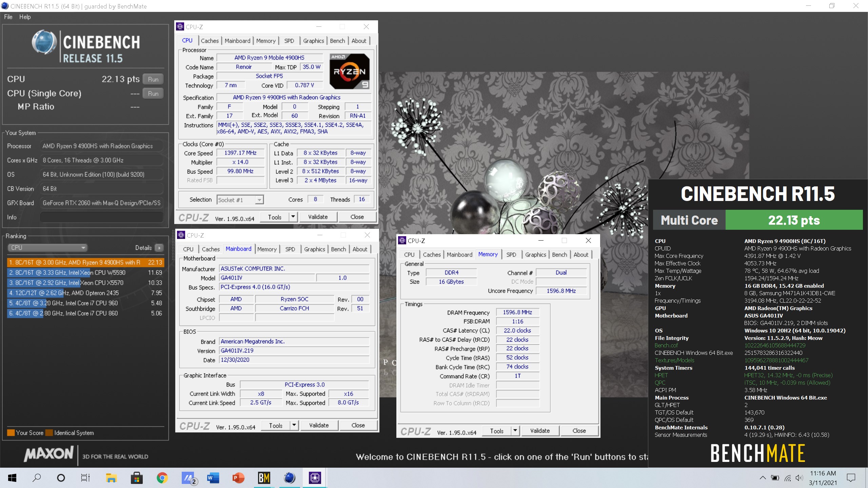Select ranking row Core i7 CPU 960
The height and width of the screenshot is (488, 868).
click(85, 303)
